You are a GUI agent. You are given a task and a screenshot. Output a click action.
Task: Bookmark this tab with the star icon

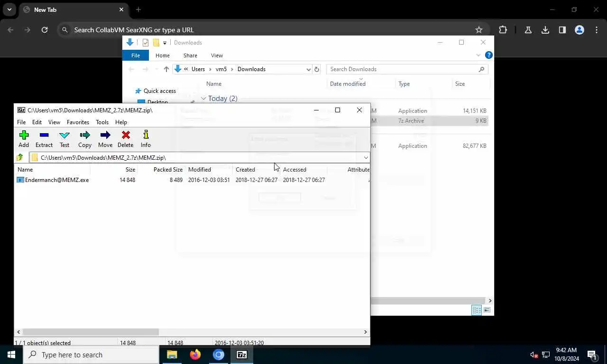[x=479, y=30]
